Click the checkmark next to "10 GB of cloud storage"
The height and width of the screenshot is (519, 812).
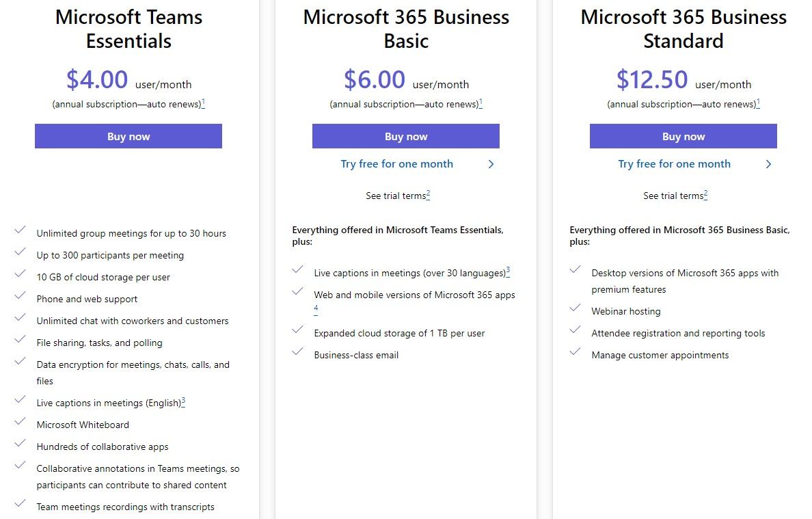21,276
